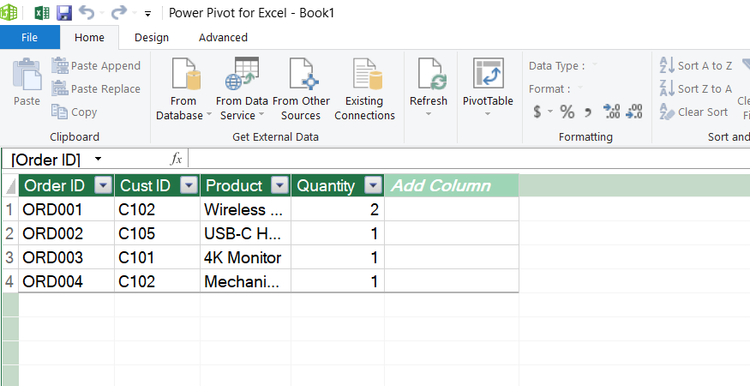Click inside the formula bar field
This screenshot has height=386, width=750.
(x=469, y=158)
